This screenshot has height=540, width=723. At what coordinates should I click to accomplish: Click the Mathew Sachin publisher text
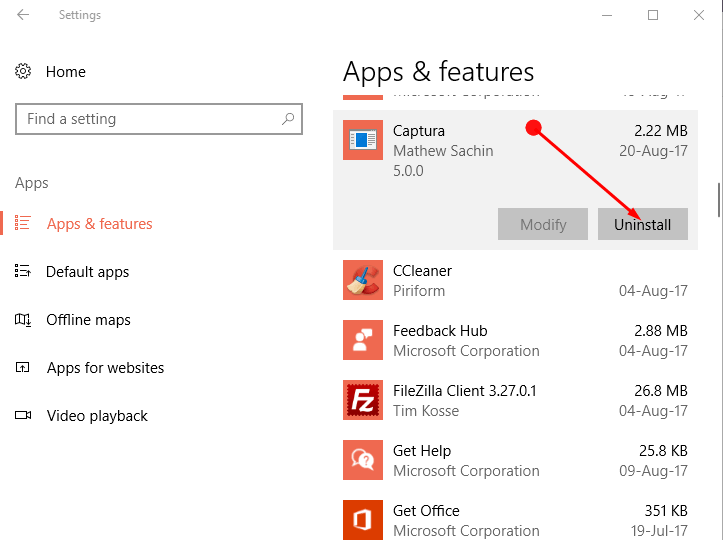click(443, 151)
